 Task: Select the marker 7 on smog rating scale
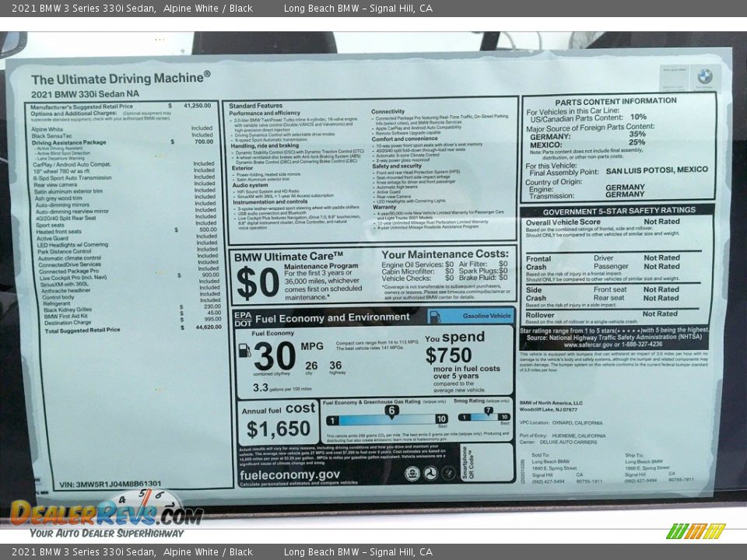pyautogui.click(x=489, y=411)
